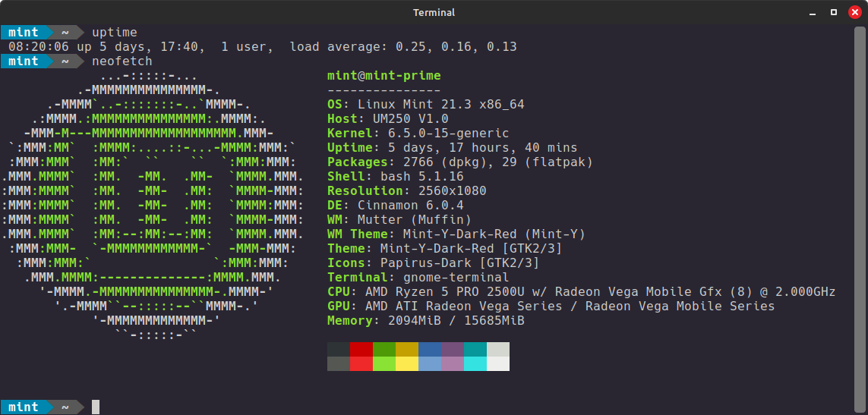The height and width of the screenshot is (415, 868).
Task: Click the 'Shell: bash 5.1.16' line
Action: [395, 177]
